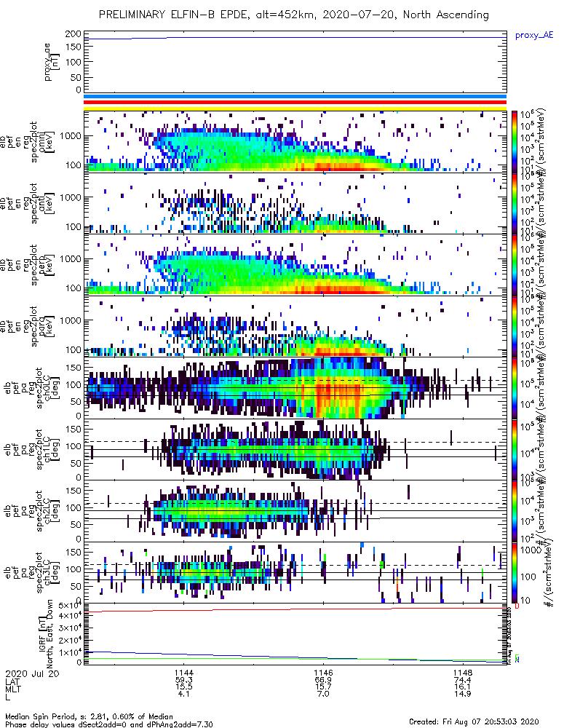Click the color scale beside the ch2LC panel
This screenshot has width=564, height=728.
click(x=515, y=511)
